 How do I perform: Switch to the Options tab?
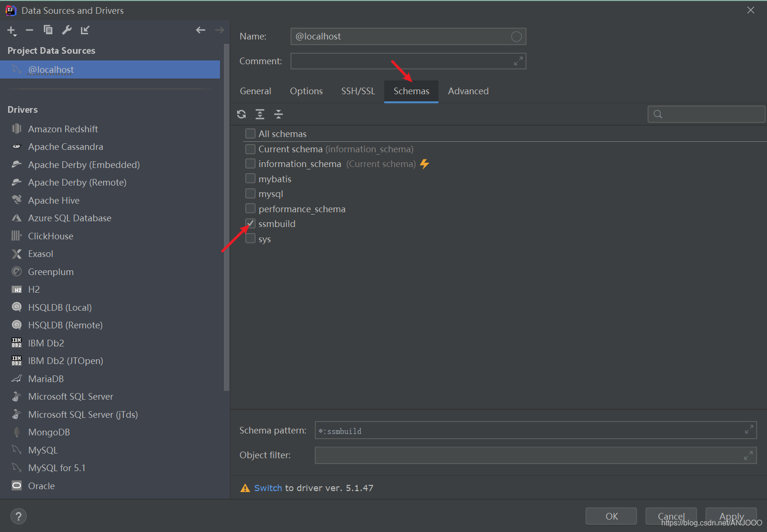pos(306,91)
